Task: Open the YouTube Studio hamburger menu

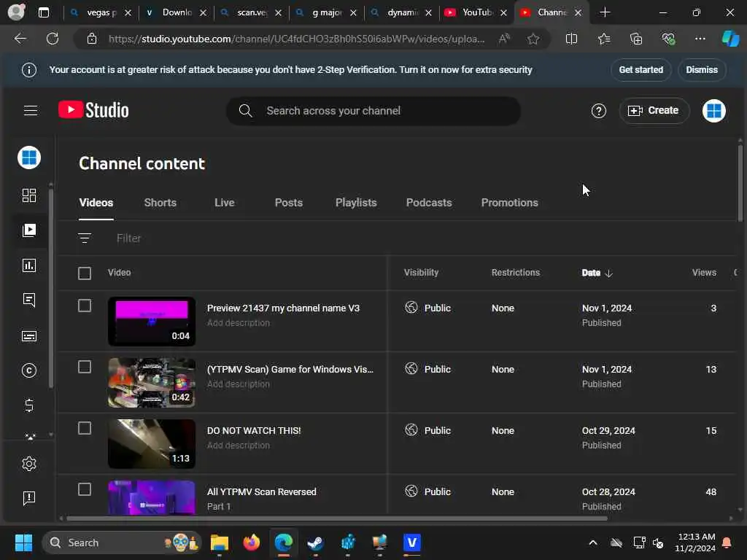Action: [31, 111]
